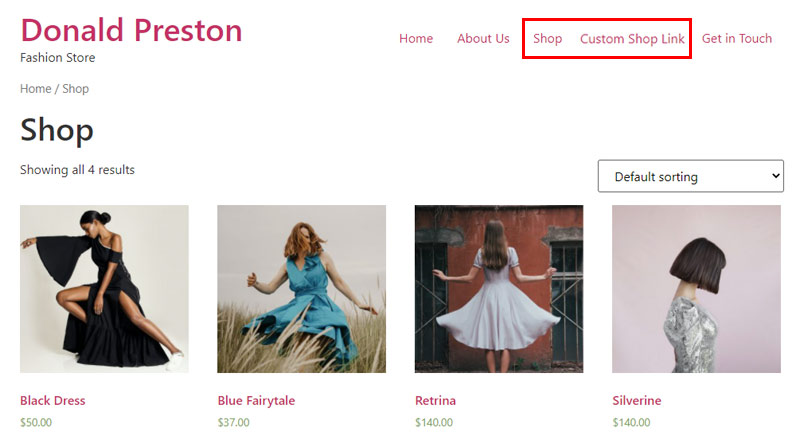Click the Black Dress product title

pyautogui.click(x=53, y=401)
